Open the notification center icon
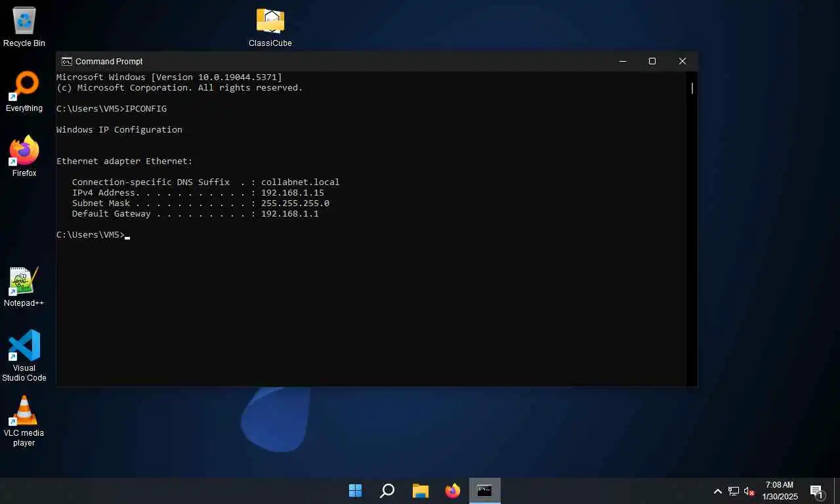840x504 pixels. [x=817, y=491]
